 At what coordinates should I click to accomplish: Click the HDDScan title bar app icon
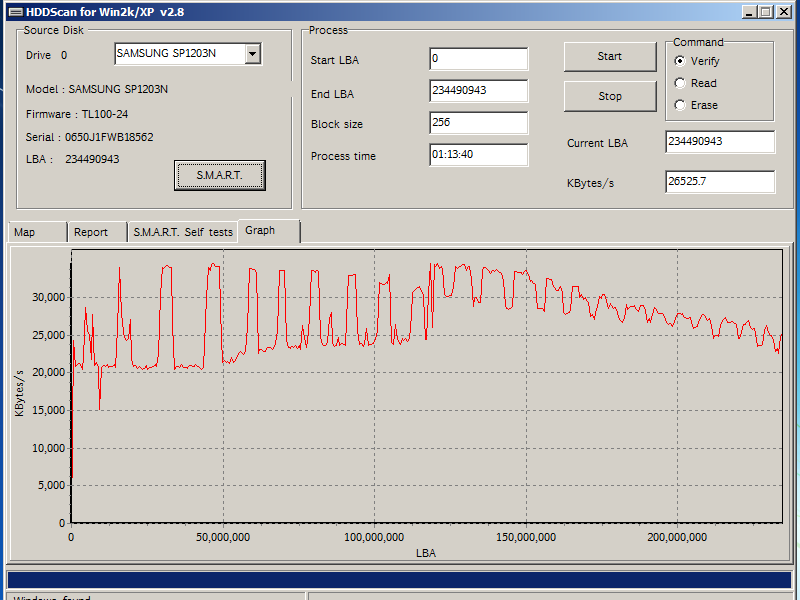[x=14, y=12]
